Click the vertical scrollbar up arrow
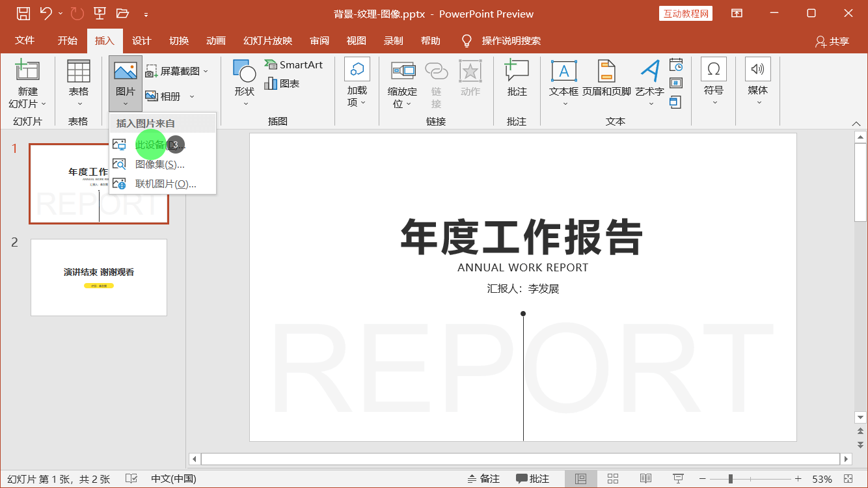This screenshot has height=488, width=868. (860, 137)
